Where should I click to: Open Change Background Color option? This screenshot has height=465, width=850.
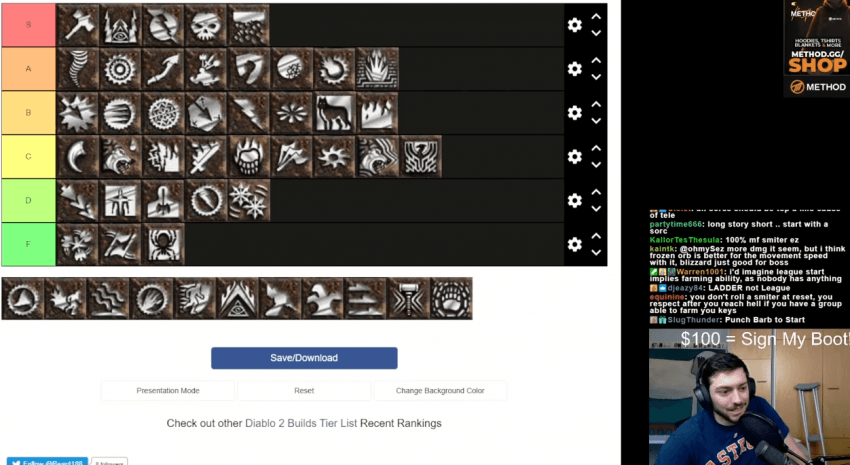tap(440, 391)
